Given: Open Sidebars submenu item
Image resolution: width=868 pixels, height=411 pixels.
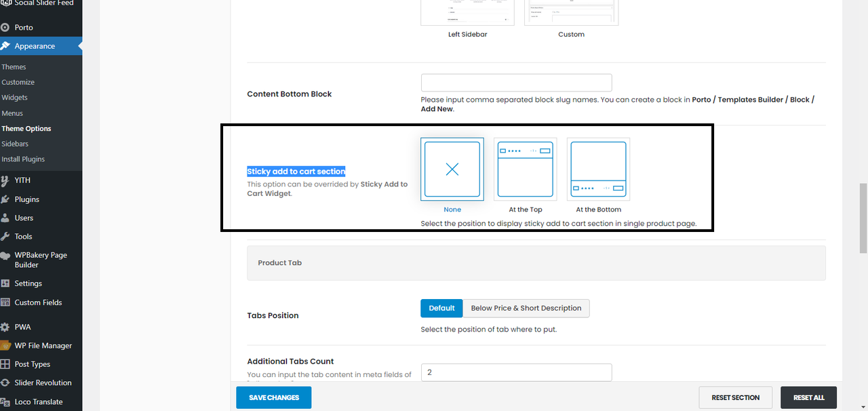Looking at the screenshot, I should 15,144.
